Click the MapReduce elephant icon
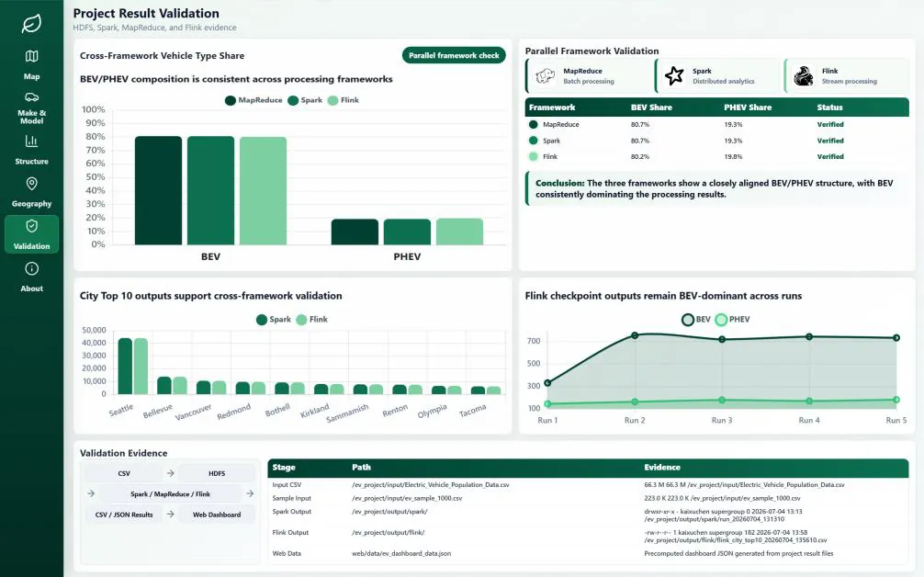 tap(545, 76)
